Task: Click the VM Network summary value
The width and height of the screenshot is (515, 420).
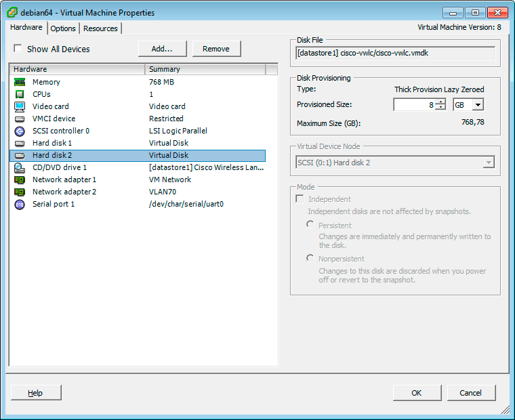Action: (x=170, y=180)
